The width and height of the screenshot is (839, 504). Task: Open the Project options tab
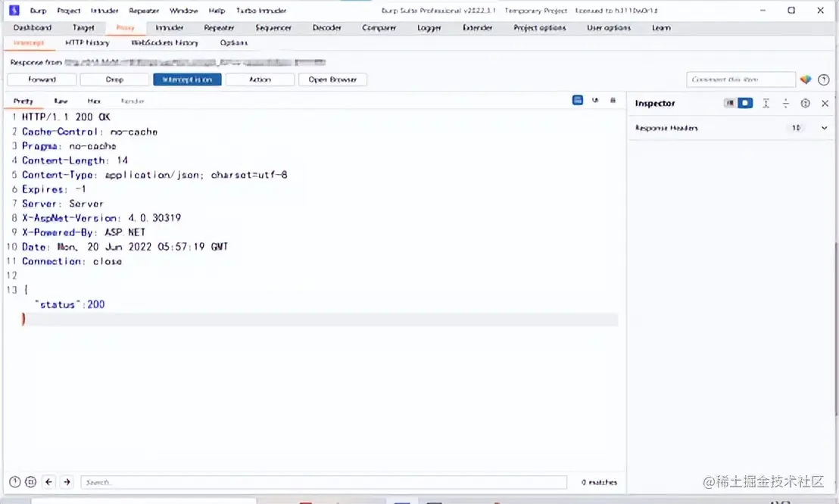coord(539,28)
